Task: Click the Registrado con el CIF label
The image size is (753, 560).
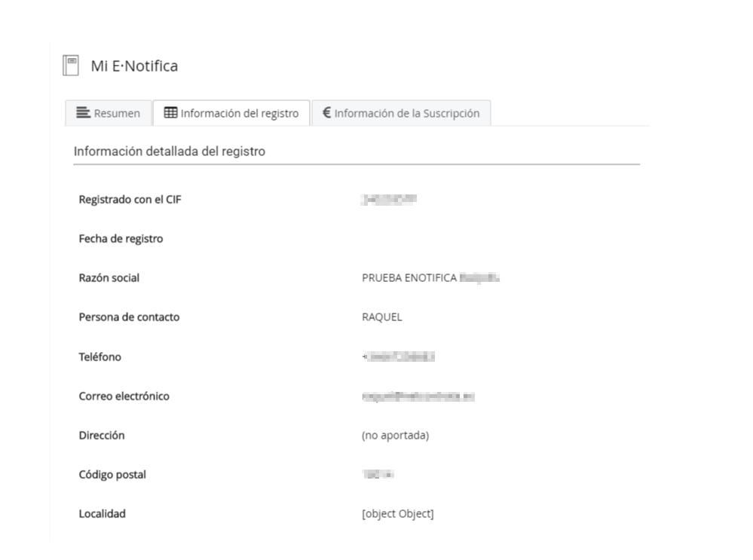Action: pyautogui.click(x=130, y=199)
